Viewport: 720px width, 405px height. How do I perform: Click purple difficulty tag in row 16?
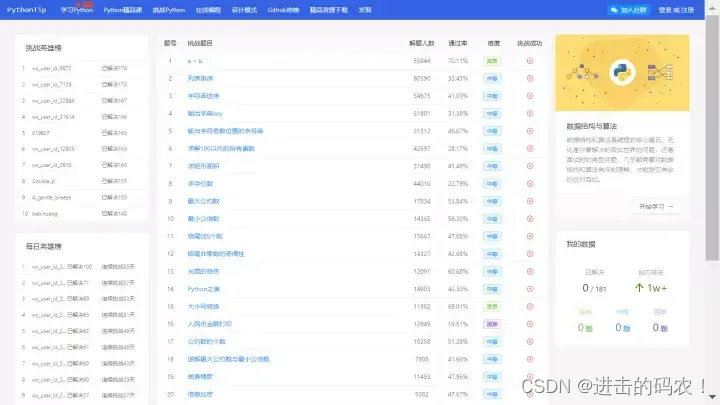pyautogui.click(x=492, y=324)
